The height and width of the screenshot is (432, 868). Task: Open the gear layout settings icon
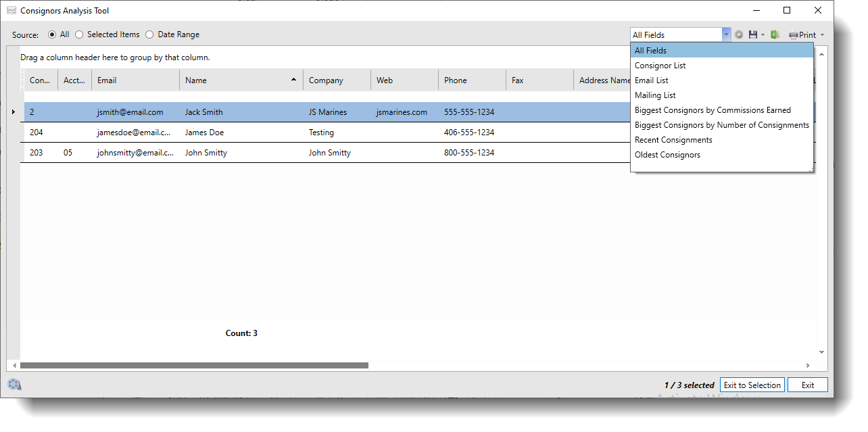point(739,34)
